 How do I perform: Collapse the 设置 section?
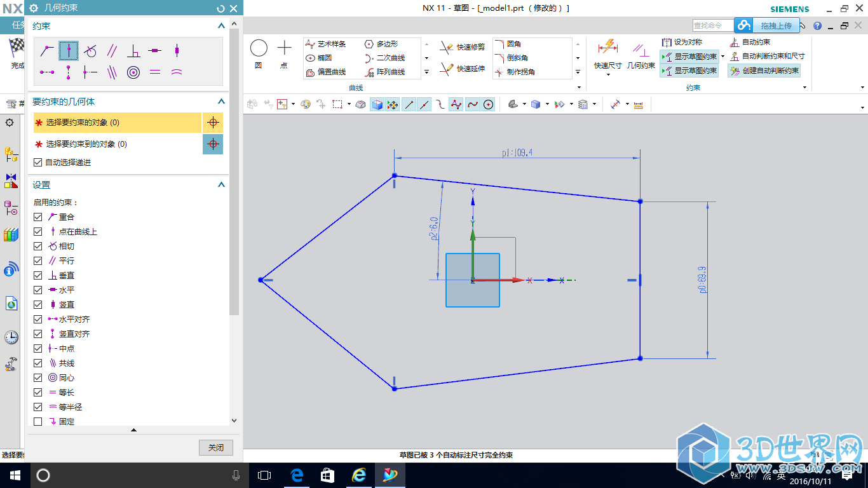(221, 185)
